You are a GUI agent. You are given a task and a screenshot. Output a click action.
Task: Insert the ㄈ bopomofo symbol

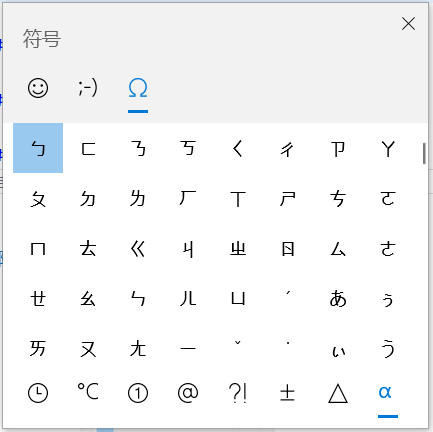(x=88, y=148)
